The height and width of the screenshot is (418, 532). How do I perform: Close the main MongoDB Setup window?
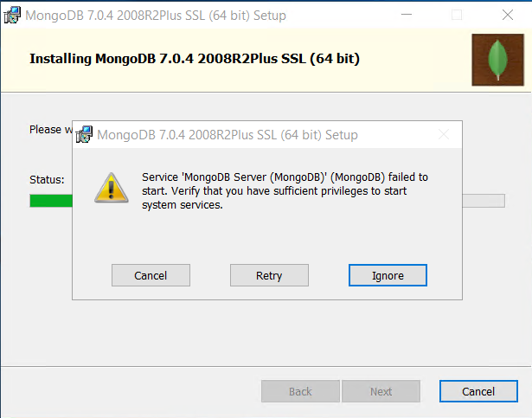click(x=507, y=15)
